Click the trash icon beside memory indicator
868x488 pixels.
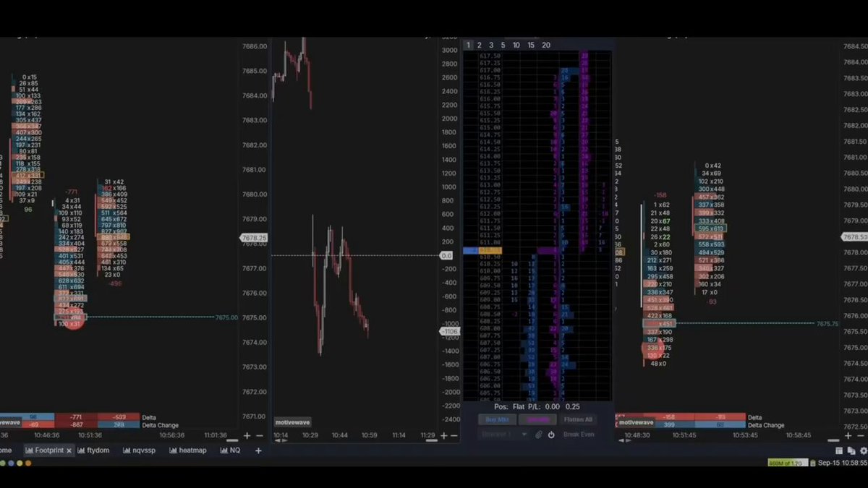click(x=812, y=463)
